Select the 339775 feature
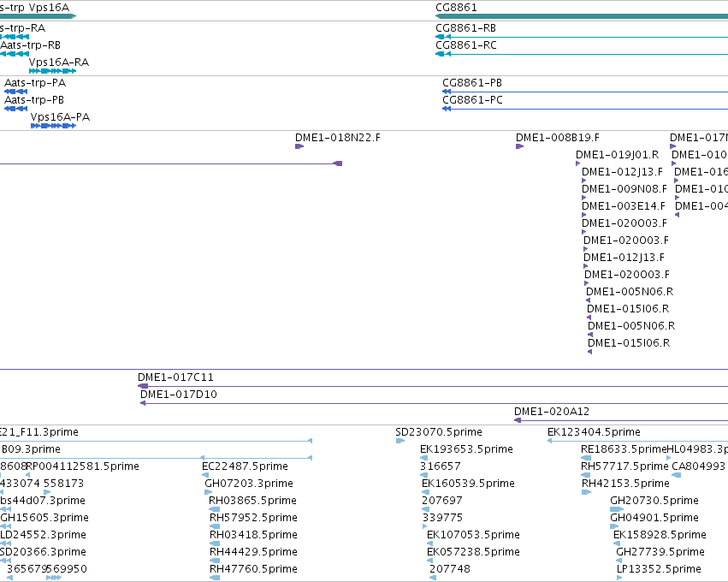The image size is (728, 582). (x=424, y=526)
